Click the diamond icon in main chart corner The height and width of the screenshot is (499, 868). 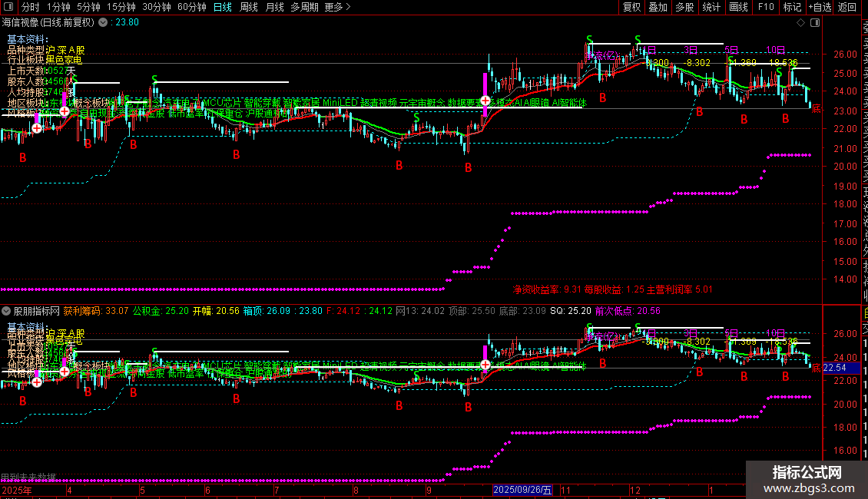(x=800, y=23)
